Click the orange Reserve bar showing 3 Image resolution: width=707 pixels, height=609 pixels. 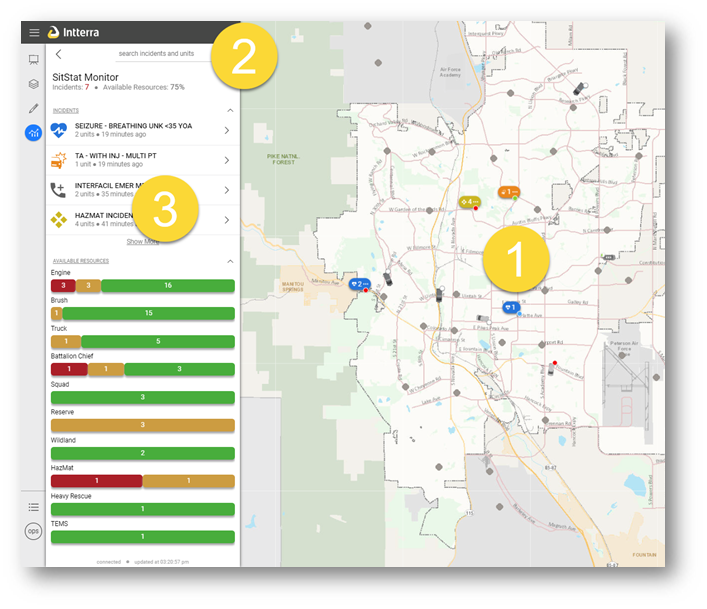coord(142,425)
